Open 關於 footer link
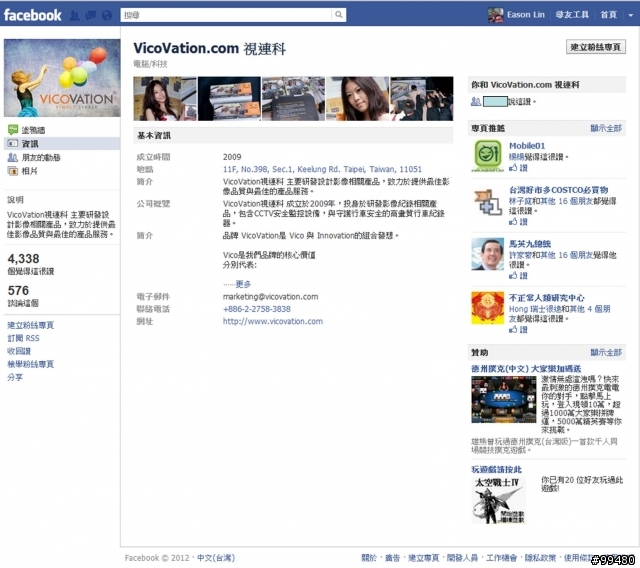This screenshot has height=568, width=640. tap(369, 558)
